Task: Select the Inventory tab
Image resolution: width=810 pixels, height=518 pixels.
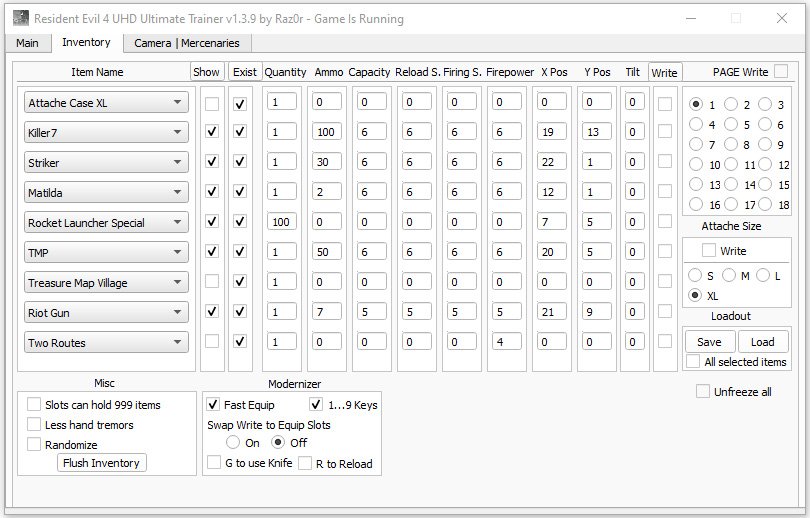Action: click(x=86, y=42)
